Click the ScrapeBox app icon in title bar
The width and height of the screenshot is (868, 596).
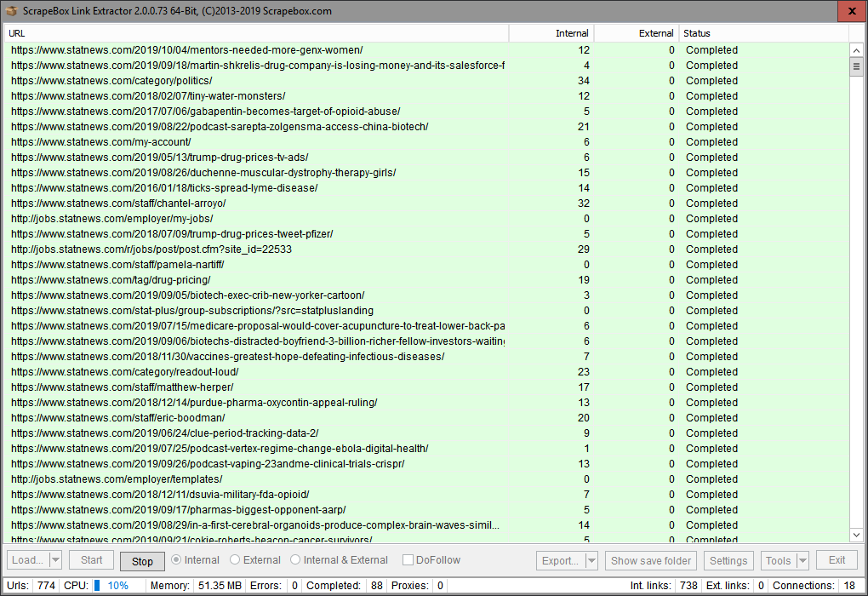[11, 10]
